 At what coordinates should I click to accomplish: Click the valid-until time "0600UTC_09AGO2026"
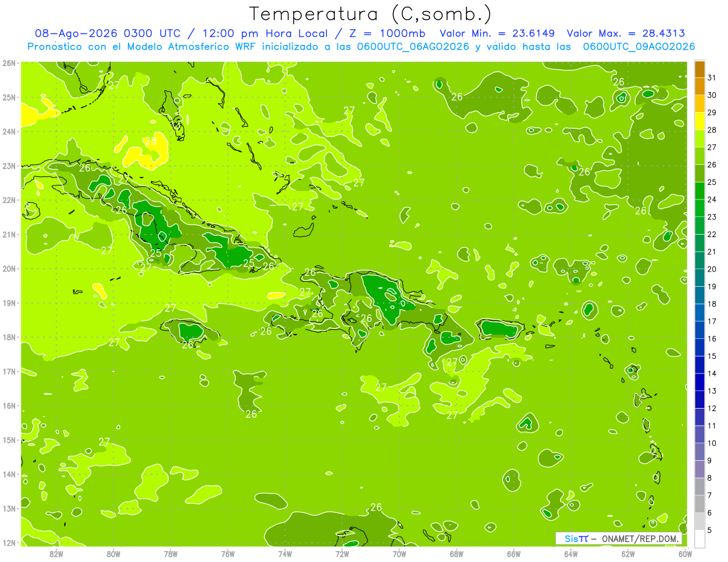pyautogui.click(x=639, y=47)
